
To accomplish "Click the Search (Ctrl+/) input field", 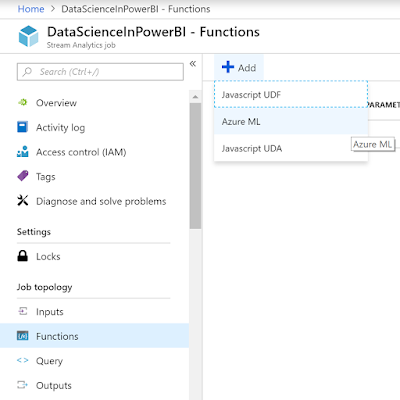I will (100, 72).
